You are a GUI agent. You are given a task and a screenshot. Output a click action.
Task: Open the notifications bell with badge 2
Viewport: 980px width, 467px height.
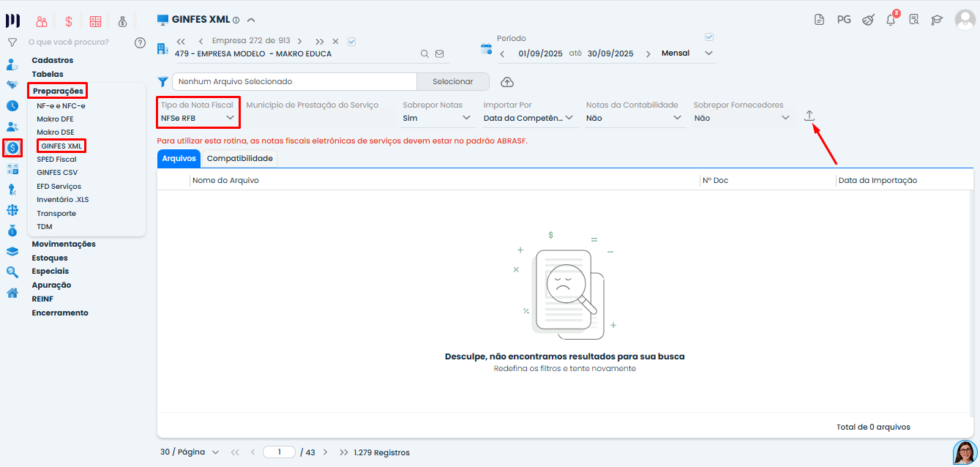click(x=891, y=20)
